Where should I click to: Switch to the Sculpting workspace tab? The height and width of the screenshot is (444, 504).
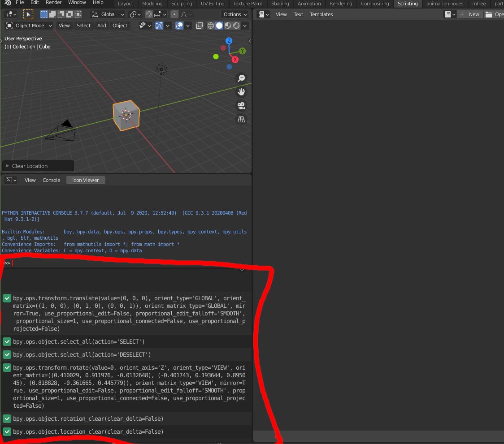point(182,4)
